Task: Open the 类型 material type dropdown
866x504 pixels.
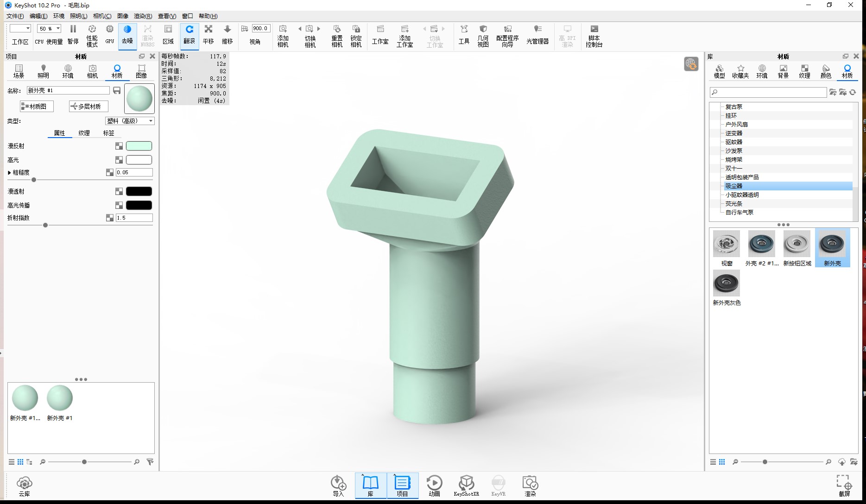Action: [130, 121]
